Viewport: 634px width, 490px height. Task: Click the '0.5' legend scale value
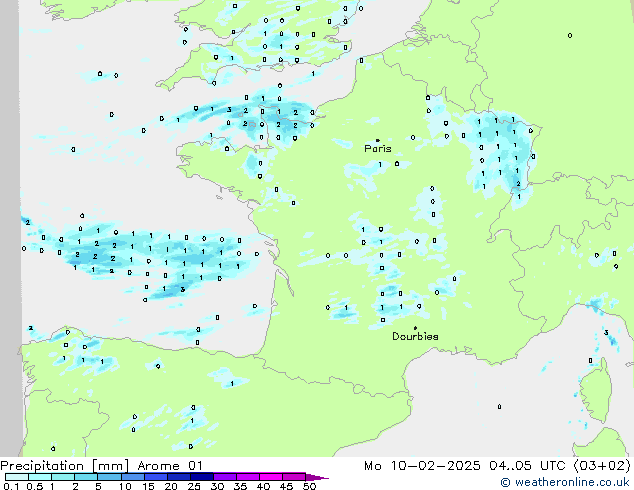pyautogui.click(x=35, y=486)
